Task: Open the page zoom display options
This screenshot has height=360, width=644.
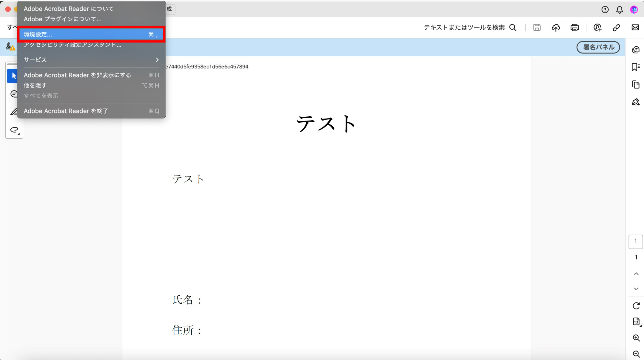Action: coord(636,322)
